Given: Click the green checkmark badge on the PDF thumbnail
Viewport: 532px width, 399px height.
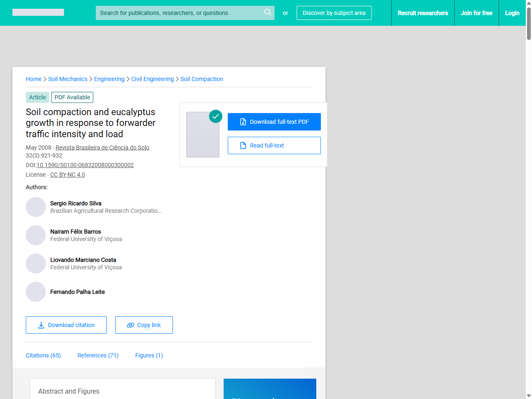Looking at the screenshot, I should 215,116.
